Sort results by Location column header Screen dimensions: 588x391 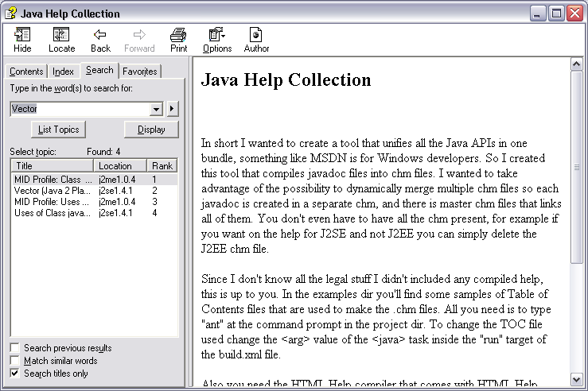click(119, 166)
